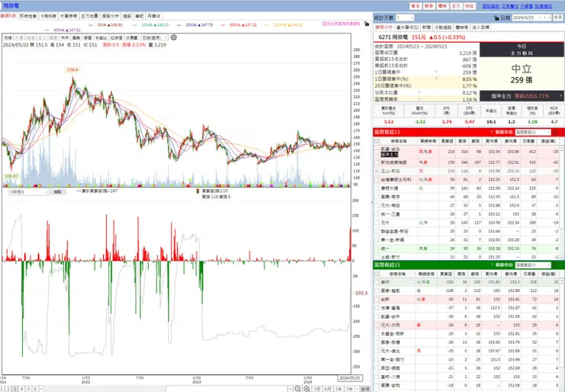Set chart range to 1年

[338, 389]
